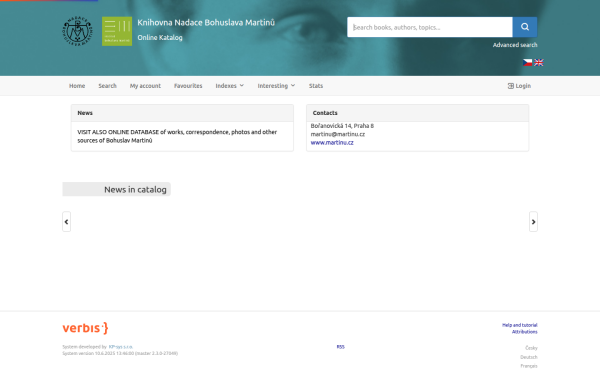Open Help and tutorial

click(520, 325)
